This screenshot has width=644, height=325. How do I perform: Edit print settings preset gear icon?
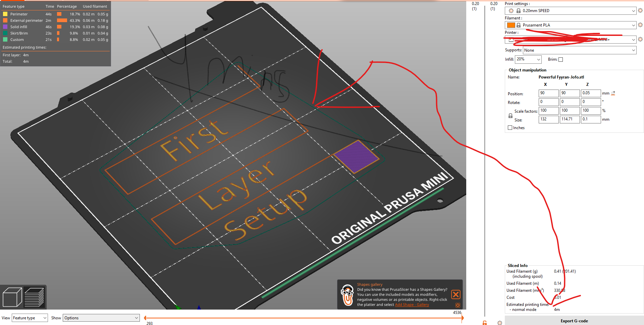click(640, 10)
